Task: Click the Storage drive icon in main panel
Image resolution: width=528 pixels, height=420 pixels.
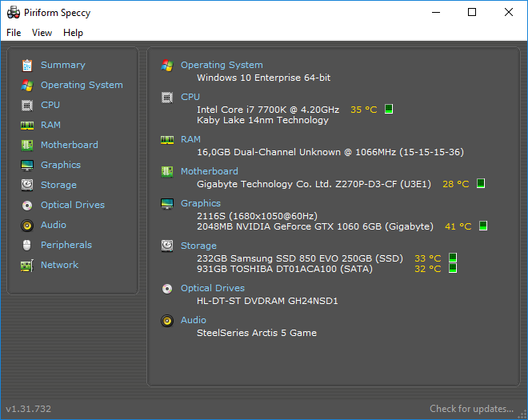Action: [167, 246]
